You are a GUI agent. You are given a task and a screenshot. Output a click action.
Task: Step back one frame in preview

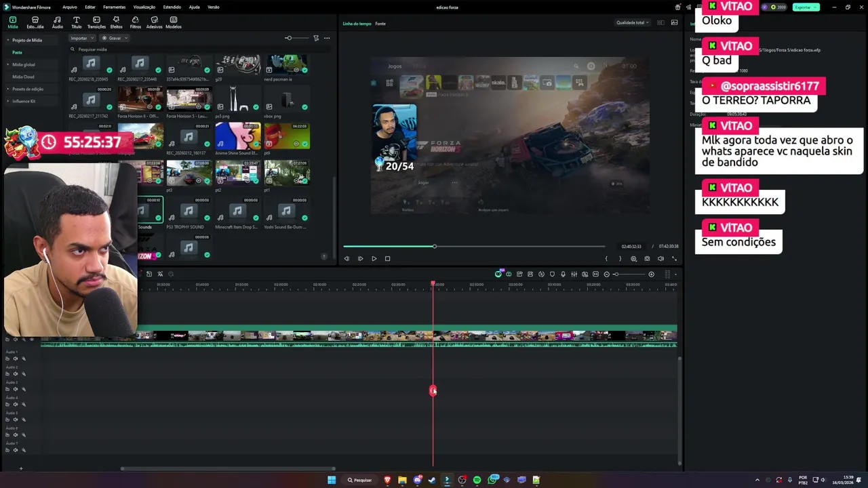[347, 258]
